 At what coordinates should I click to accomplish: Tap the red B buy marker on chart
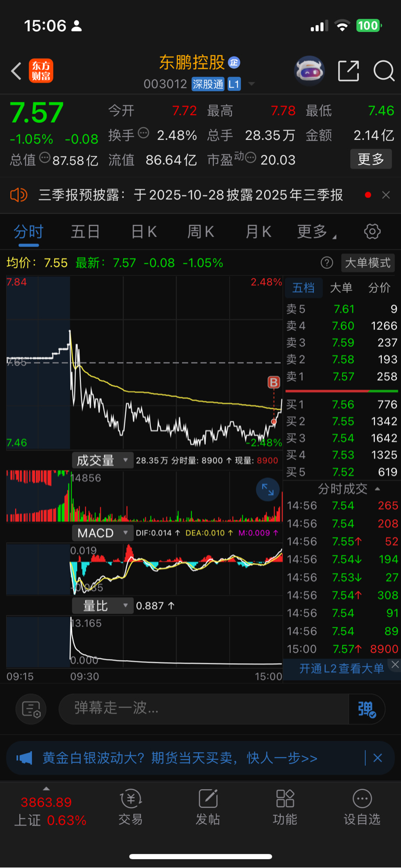click(274, 382)
